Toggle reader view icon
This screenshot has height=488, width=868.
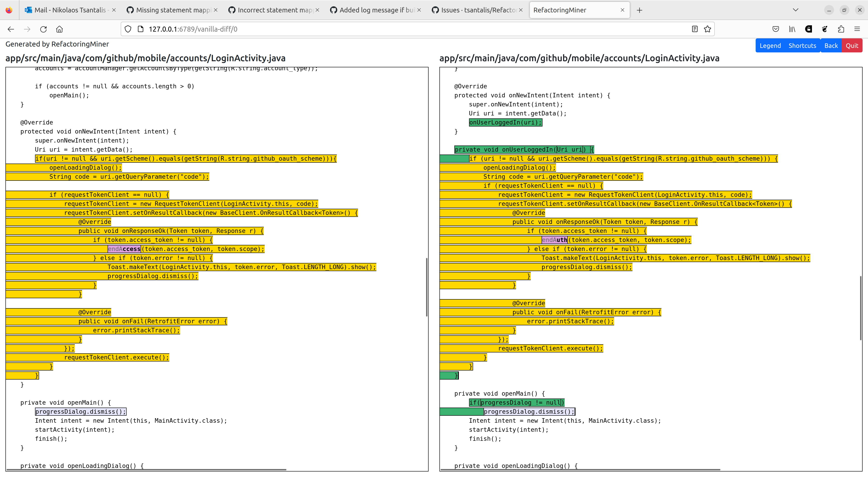tap(695, 29)
